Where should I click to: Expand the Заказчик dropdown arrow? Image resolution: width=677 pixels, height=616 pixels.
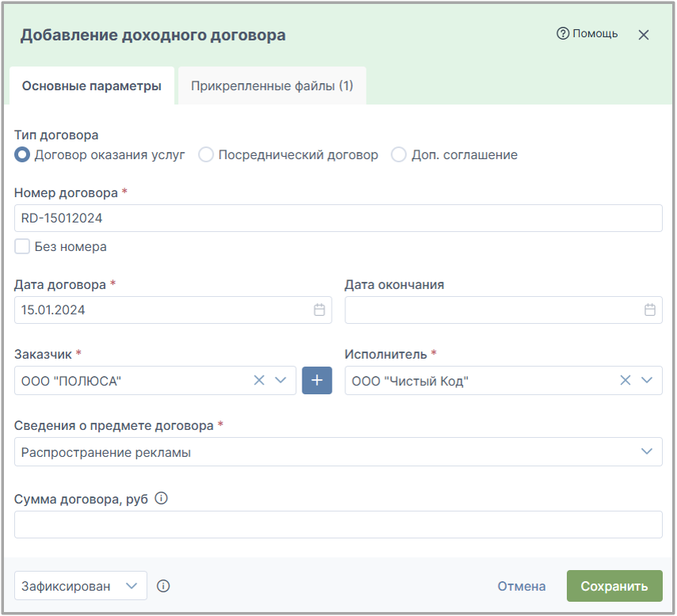280,380
